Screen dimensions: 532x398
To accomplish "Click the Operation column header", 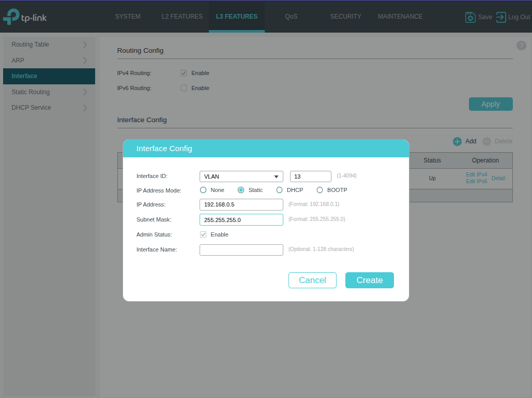I will (485, 160).
